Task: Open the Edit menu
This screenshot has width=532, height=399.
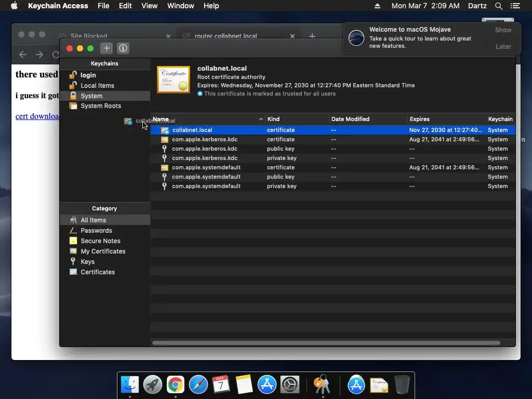Action: point(125,6)
